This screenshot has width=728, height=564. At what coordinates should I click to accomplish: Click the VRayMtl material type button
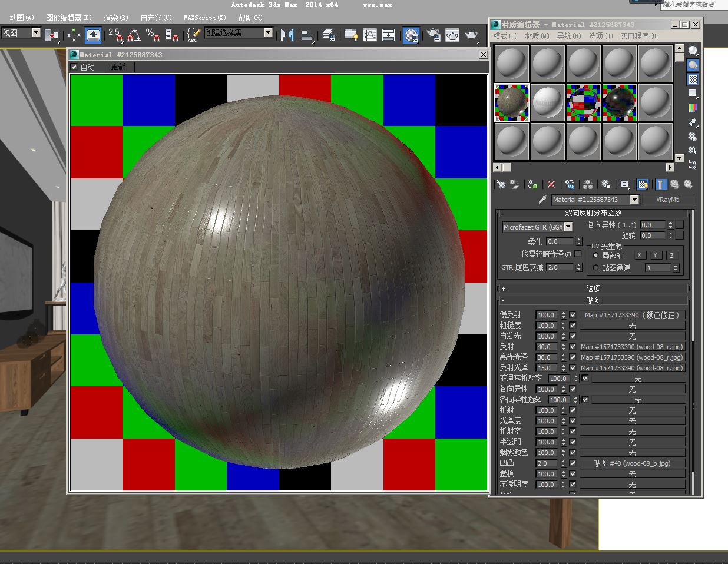[667, 200]
